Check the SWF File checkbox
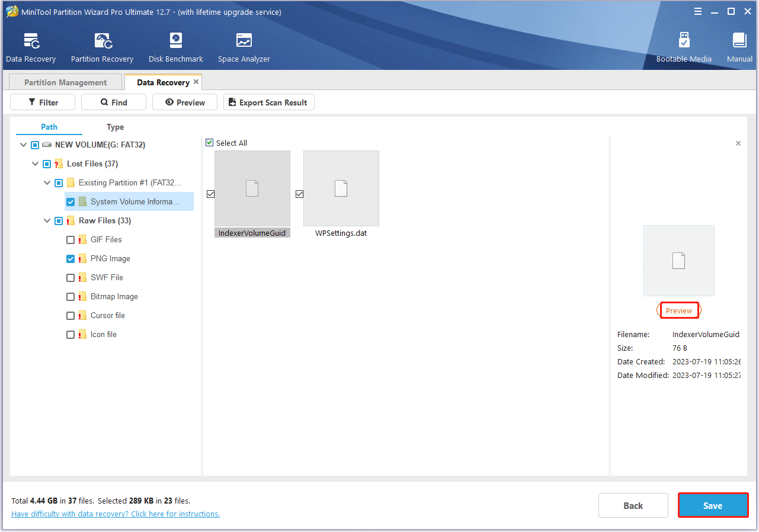 tap(71, 277)
